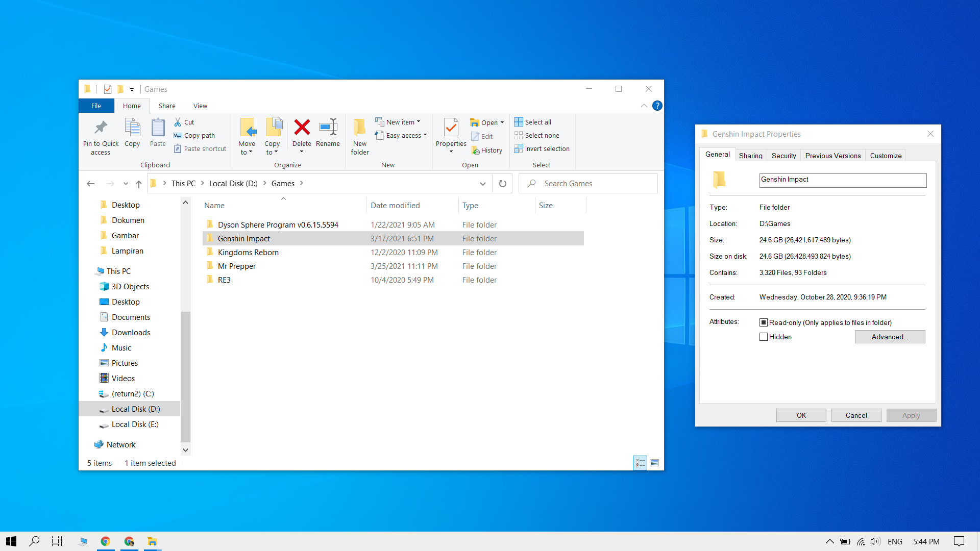Select Dyson Sphere Program folder

tap(393, 224)
